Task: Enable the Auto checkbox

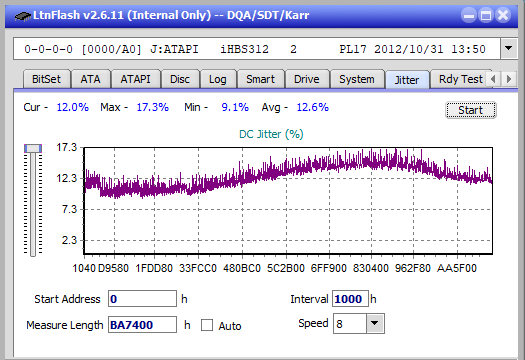Action: tap(207, 325)
